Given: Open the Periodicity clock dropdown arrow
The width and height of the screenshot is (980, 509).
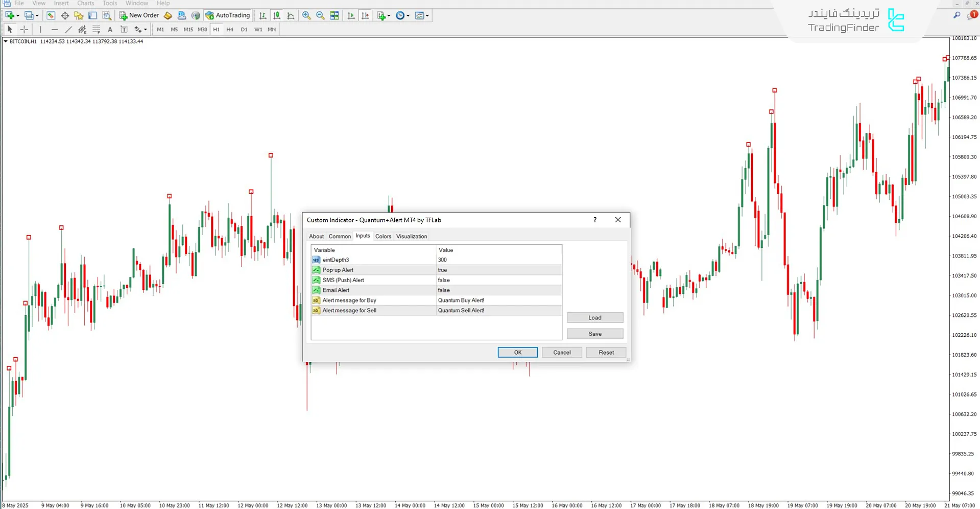Looking at the screenshot, I should tap(408, 16).
